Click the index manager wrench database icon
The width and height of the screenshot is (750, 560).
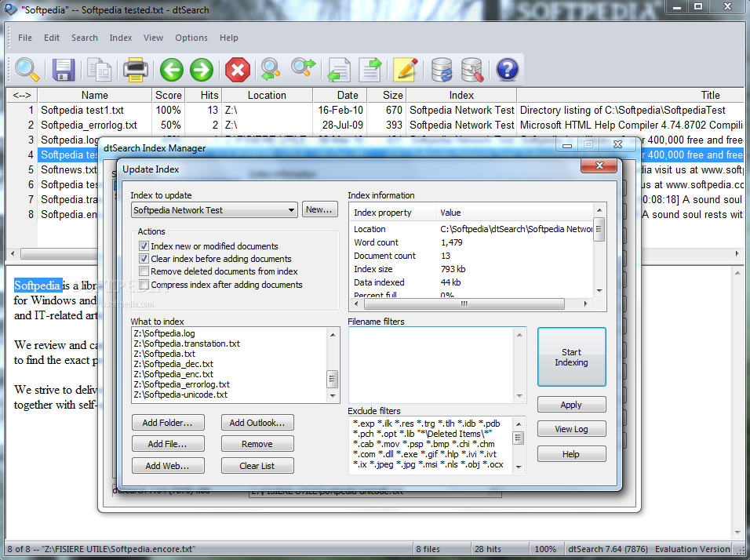pyautogui.click(x=472, y=70)
